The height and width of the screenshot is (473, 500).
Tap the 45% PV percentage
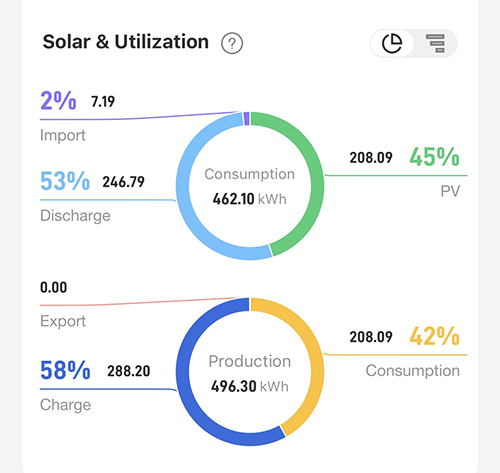434,157
